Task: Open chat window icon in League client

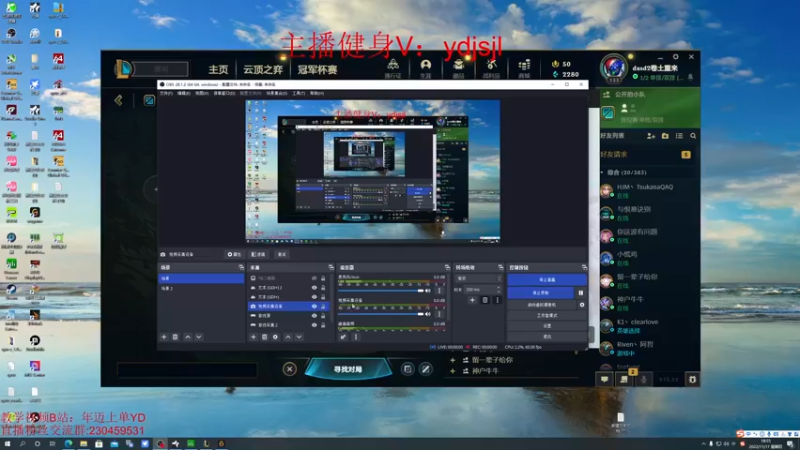Action: click(x=605, y=379)
